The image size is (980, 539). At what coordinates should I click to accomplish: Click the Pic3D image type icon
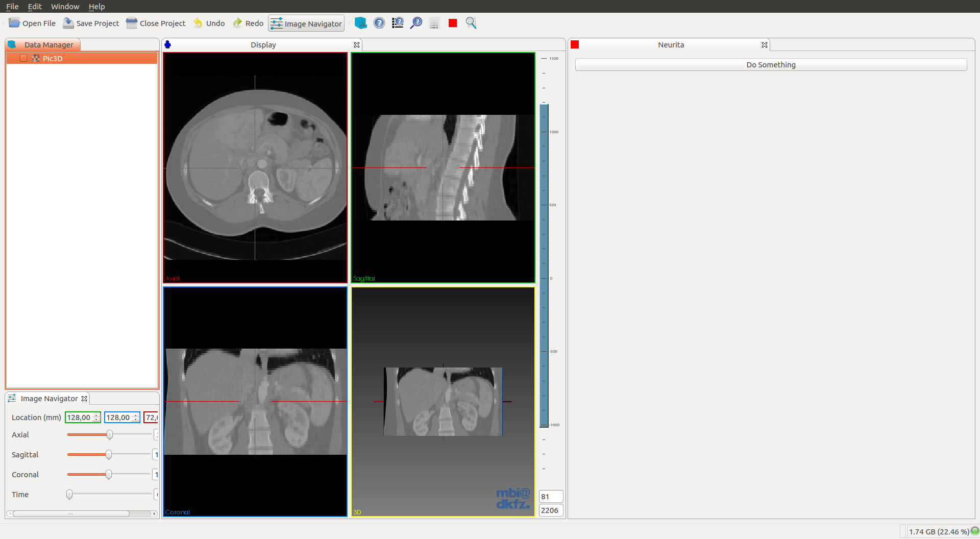pyautogui.click(x=36, y=58)
